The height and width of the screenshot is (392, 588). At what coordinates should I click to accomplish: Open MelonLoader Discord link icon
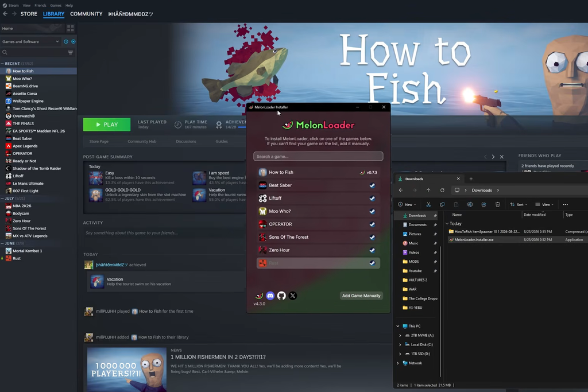pyautogui.click(x=270, y=296)
